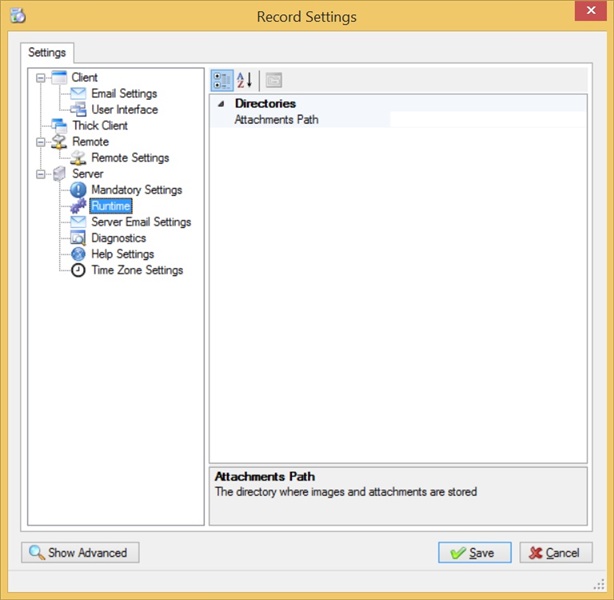Click the Email Settings envelope icon

pyautogui.click(x=78, y=93)
